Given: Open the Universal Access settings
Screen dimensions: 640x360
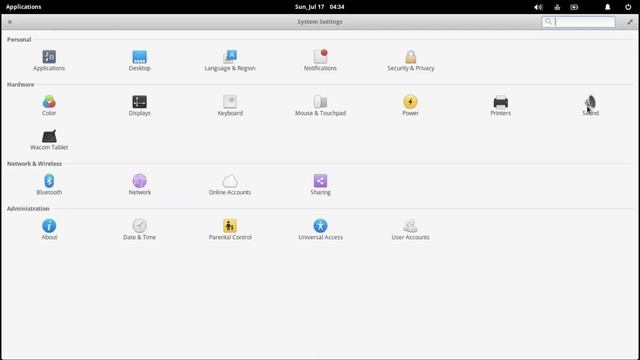Looking at the screenshot, I should tap(320, 229).
